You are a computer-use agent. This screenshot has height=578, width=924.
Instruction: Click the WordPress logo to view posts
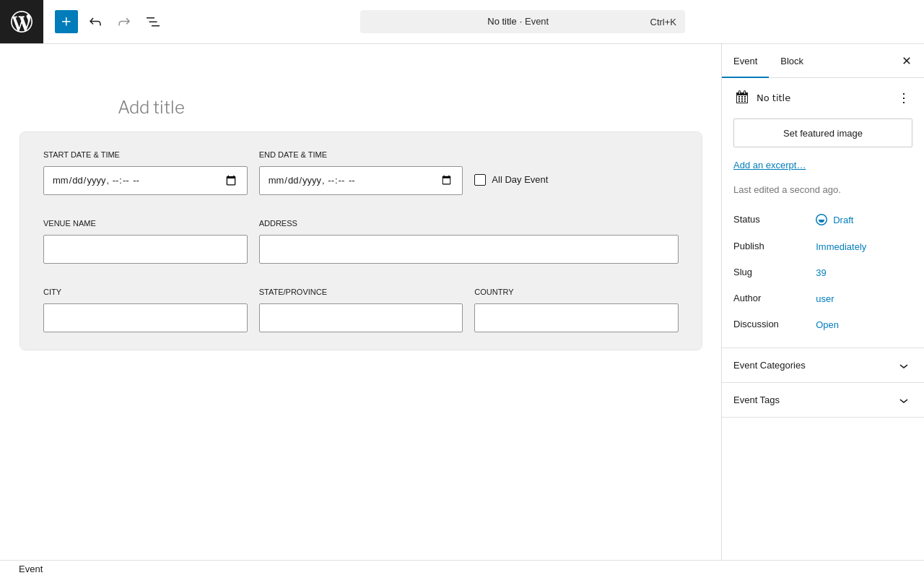pos(22,22)
